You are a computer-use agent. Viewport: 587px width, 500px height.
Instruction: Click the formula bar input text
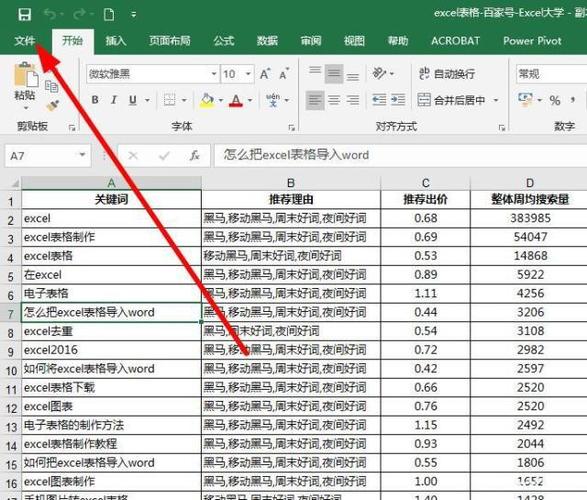click(296, 155)
